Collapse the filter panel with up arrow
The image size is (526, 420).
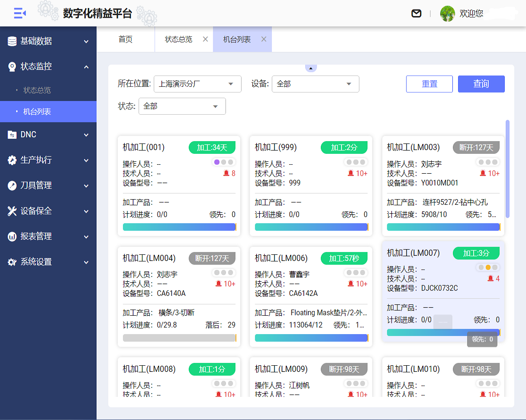[311, 68]
